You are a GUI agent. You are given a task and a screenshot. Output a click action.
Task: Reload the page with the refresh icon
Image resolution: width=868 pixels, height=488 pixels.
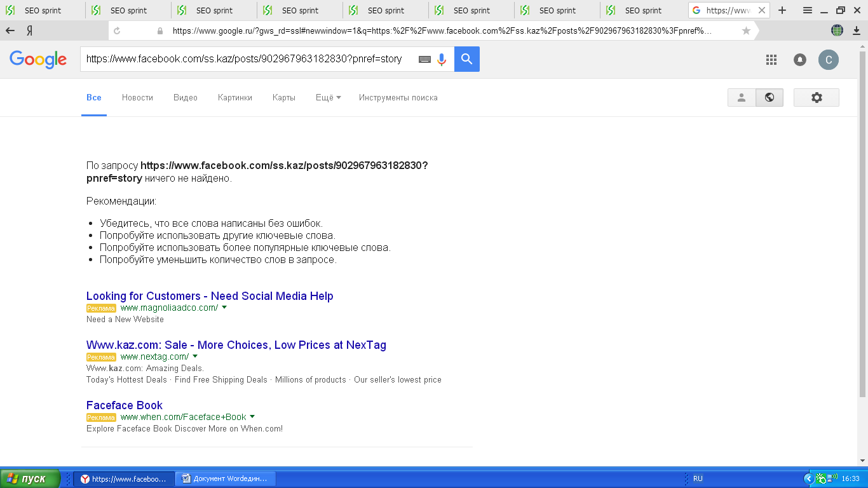tap(117, 30)
